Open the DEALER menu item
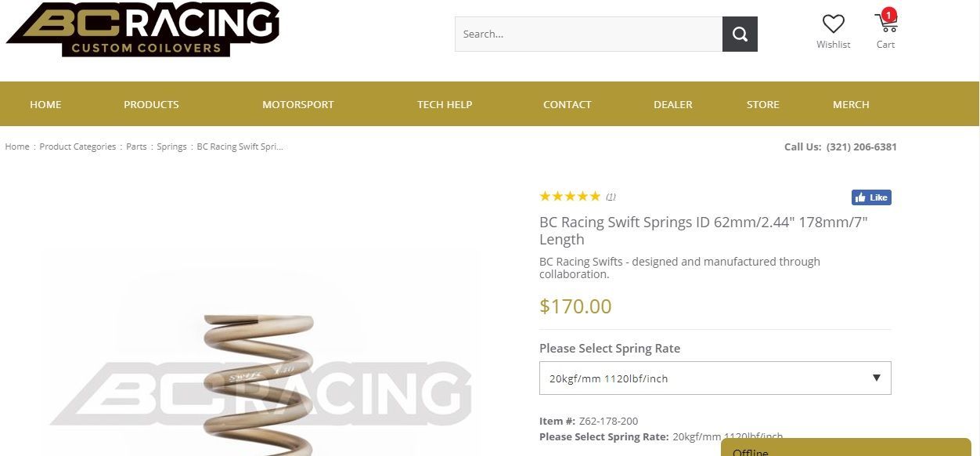Viewport: 980px width, 456px height. coord(673,104)
